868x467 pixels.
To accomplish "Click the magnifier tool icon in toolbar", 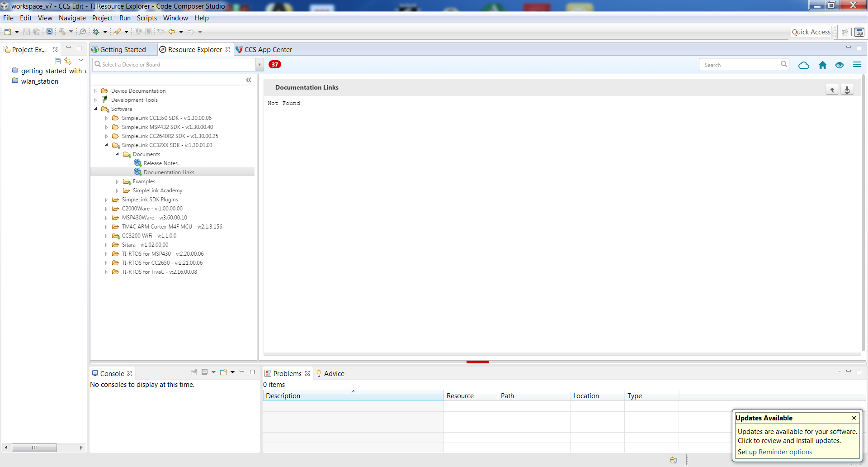I will click(x=83, y=32).
